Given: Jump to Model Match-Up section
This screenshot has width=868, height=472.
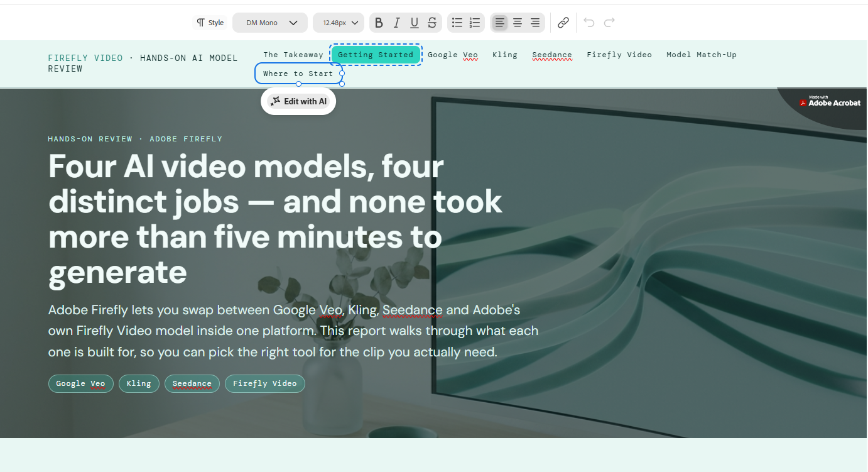Looking at the screenshot, I should coord(702,55).
